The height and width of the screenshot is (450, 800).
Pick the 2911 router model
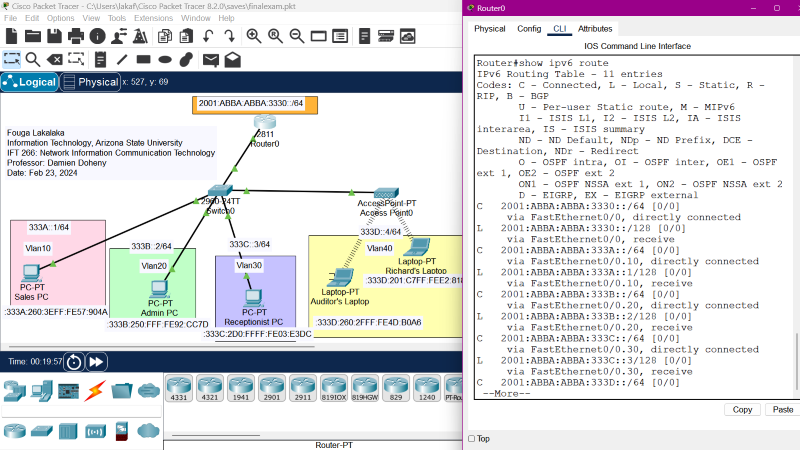[x=303, y=388]
